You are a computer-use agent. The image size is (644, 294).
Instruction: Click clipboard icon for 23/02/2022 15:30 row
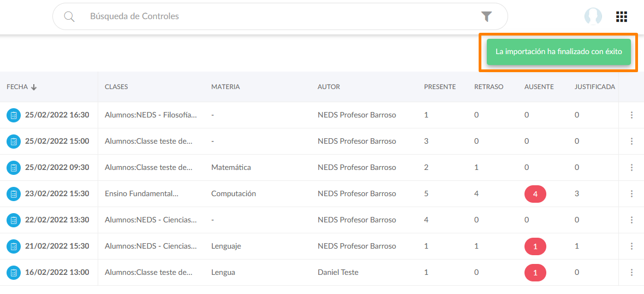tap(14, 194)
